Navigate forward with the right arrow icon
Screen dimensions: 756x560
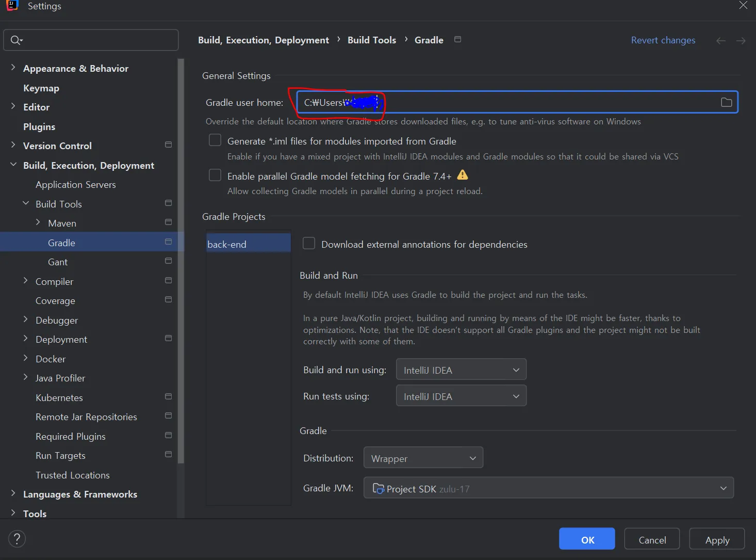[741, 41]
